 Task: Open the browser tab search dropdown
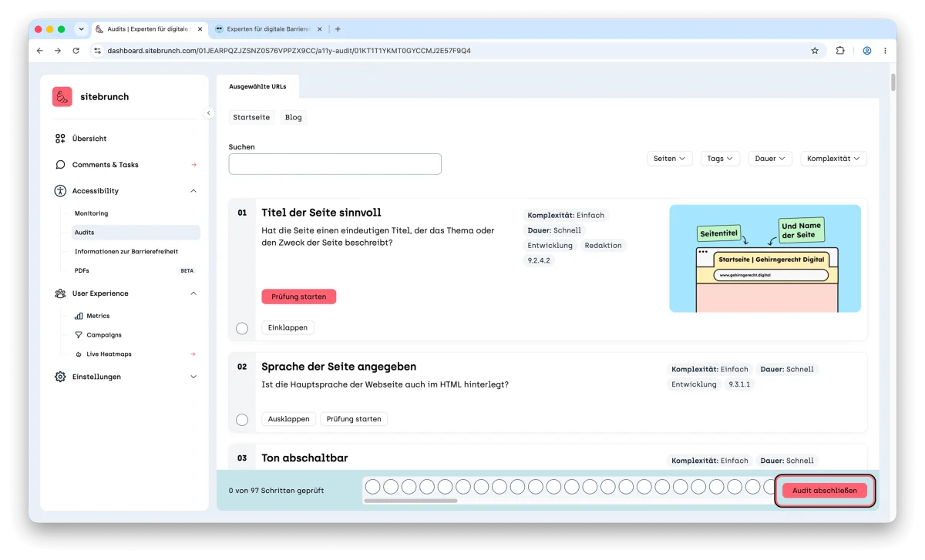point(81,29)
